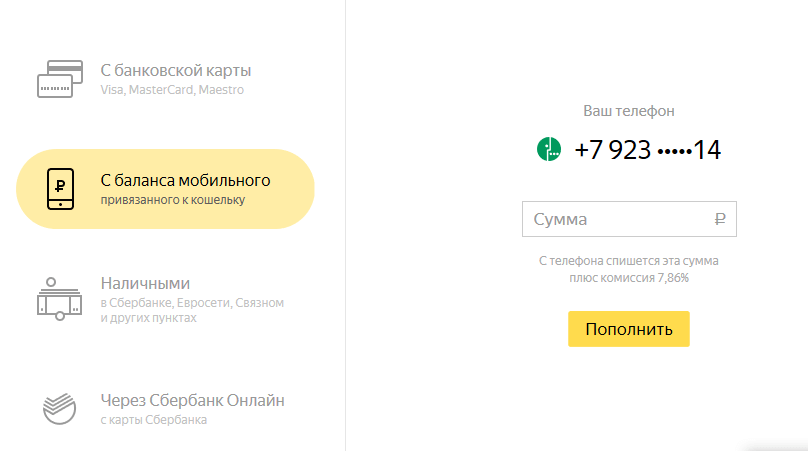Click the "привязанного к кошельку" subtitle
This screenshot has height=451, width=808.
172,200
